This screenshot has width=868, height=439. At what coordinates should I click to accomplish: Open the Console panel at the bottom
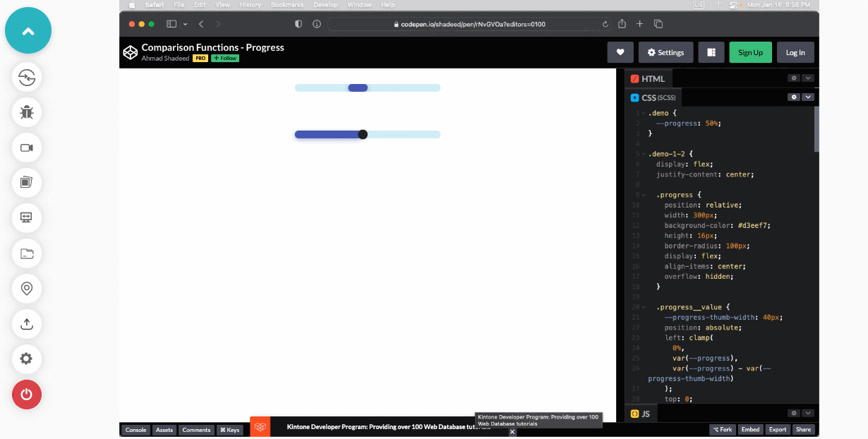[135, 430]
